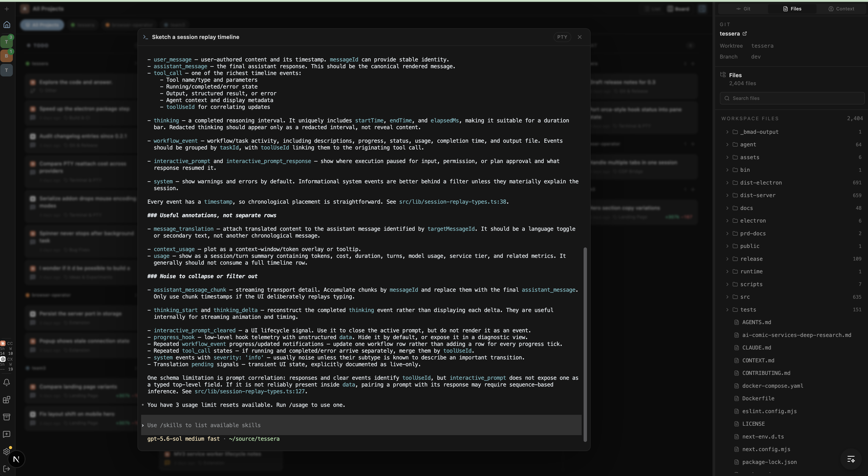Click the file tree icon beside Files heading
Screen dimensions: 868x476
pos(723,75)
